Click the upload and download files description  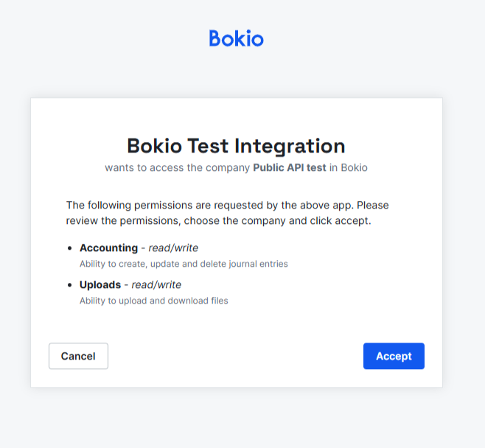coord(154,301)
